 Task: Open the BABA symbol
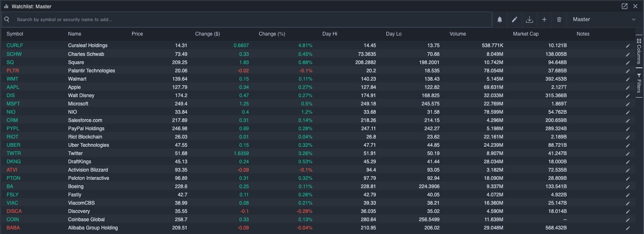[x=13, y=228]
